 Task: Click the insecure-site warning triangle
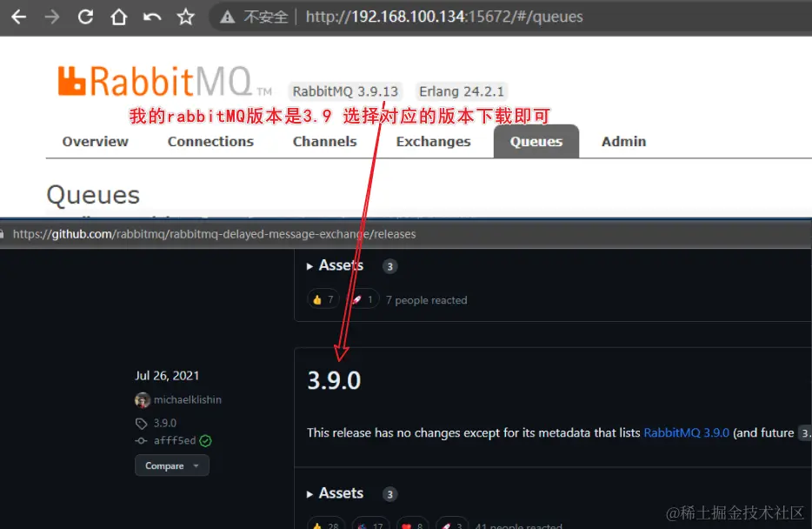(227, 17)
